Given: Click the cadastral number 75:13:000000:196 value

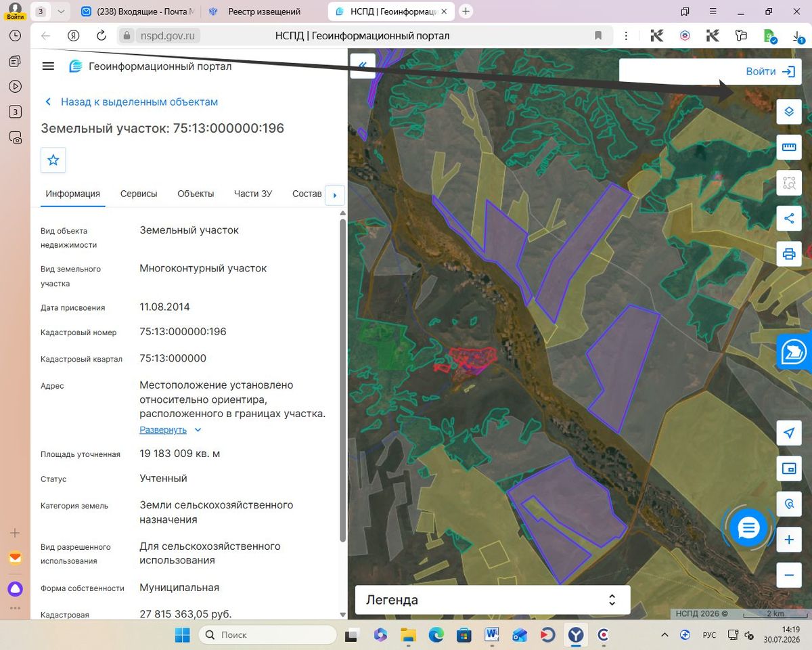Looking at the screenshot, I should 183,332.
